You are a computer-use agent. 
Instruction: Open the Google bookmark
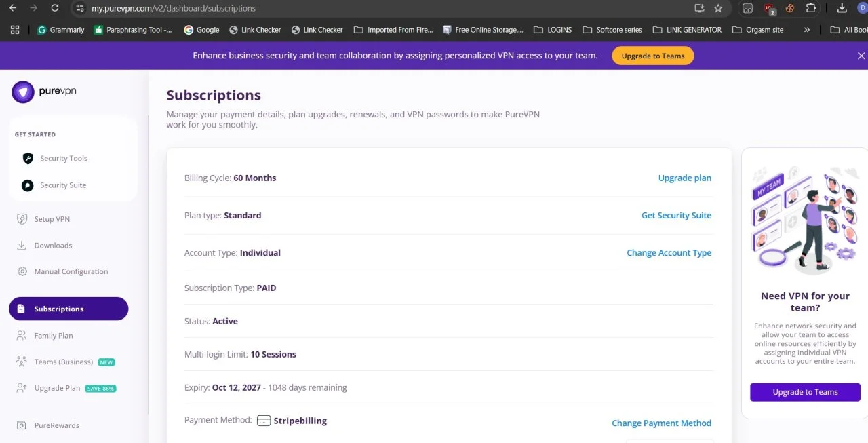(x=201, y=30)
